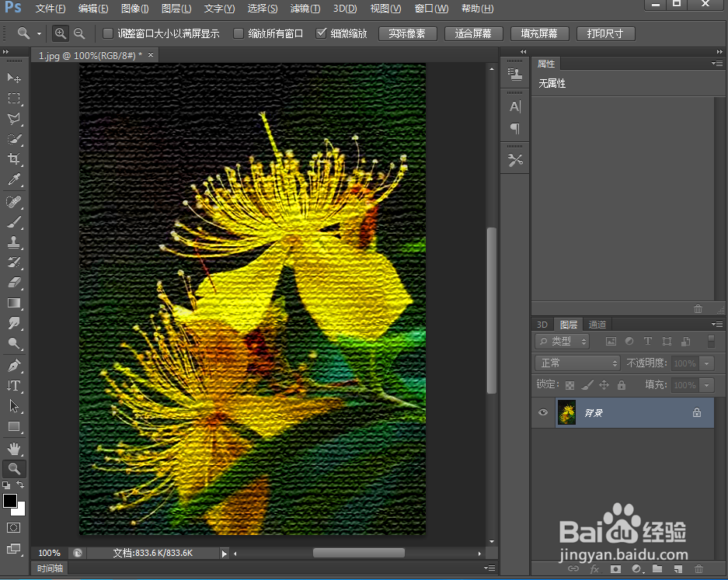Click the 打印尺寸 button
This screenshot has height=580, width=728.
605,33
